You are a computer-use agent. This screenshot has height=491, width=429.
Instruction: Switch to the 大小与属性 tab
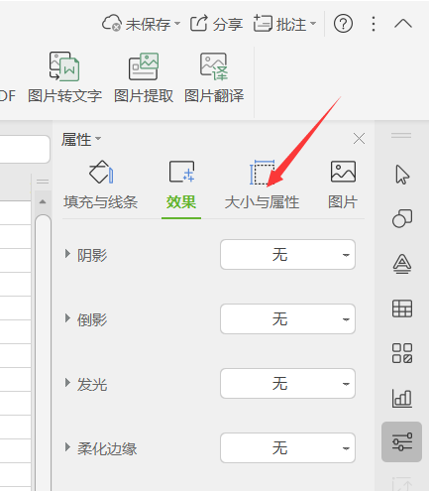[262, 185]
